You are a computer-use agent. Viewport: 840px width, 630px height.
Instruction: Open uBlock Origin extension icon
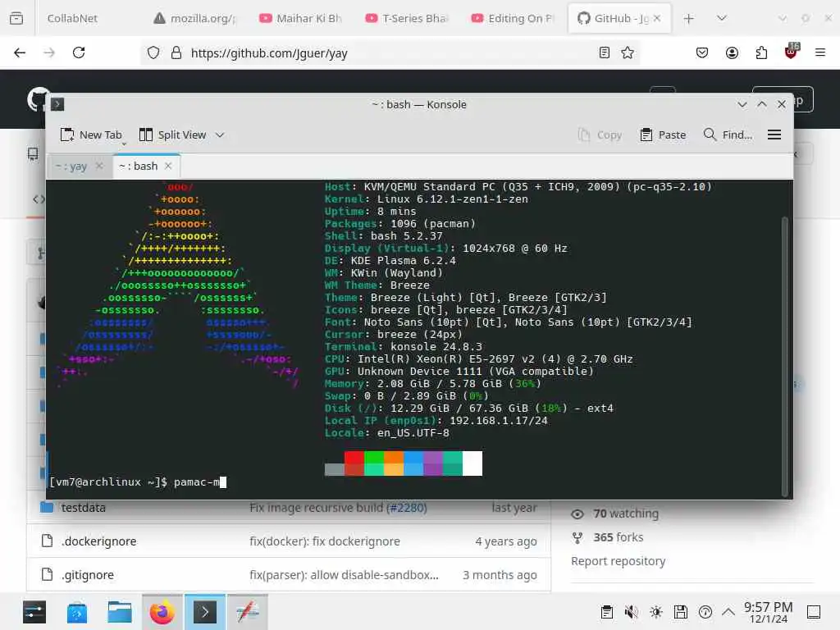coord(792,52)
